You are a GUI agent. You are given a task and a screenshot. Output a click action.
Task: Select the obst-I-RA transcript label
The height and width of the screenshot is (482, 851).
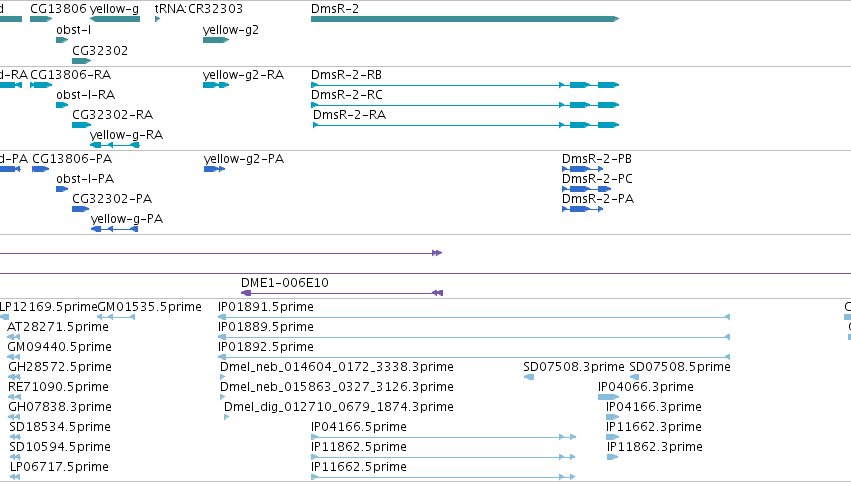(x=86, y=95)
